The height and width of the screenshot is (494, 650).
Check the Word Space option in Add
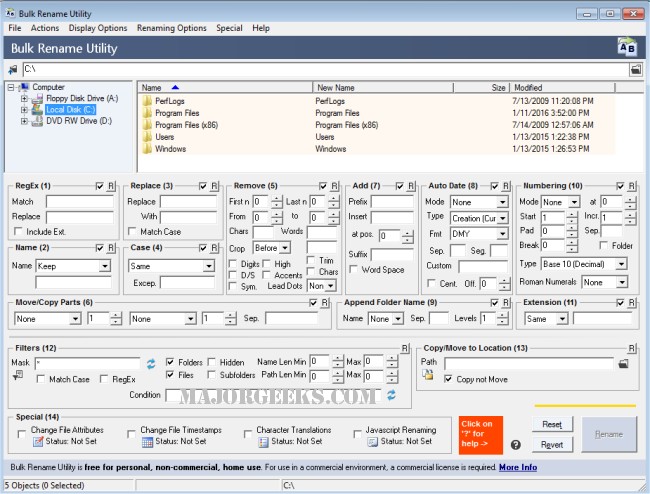click(354, 270)
